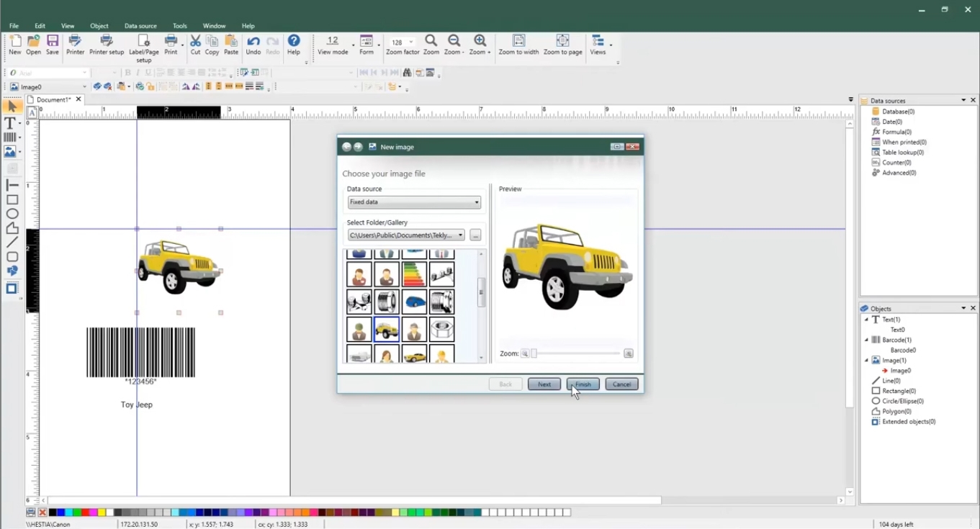This screenshot has width=980, height=529.
Task: Open the Tools menu
Action: pyautogui.click(x=180, y=26)
